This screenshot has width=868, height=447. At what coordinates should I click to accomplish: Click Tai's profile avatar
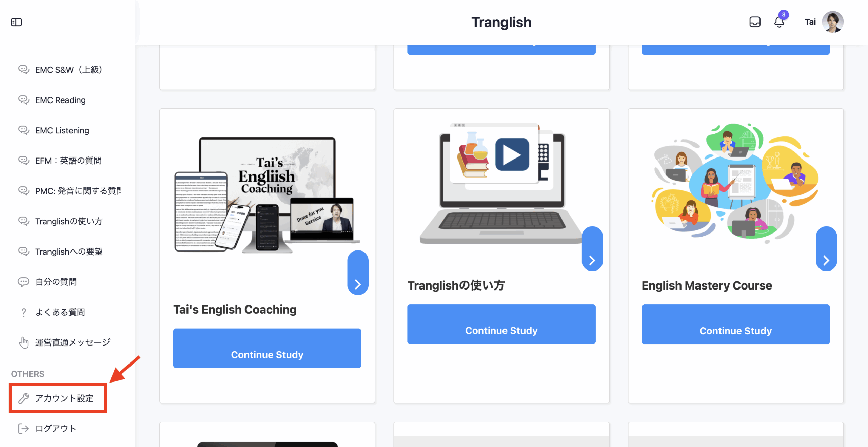(x=833, y=22)
